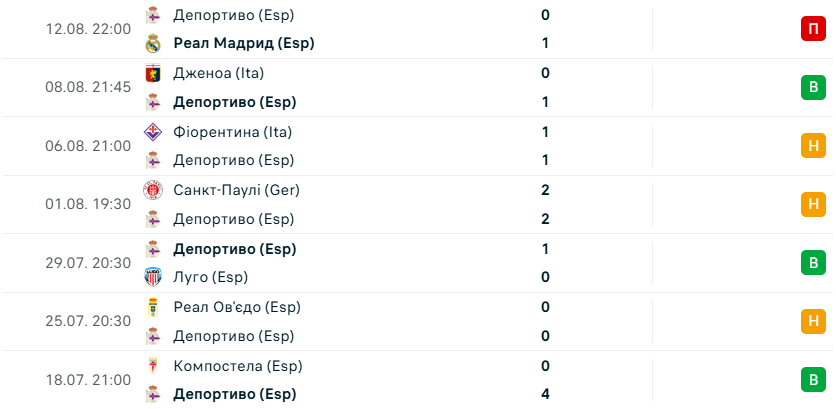Click the Compostela team crest icon
The image size is (836, 409).
point(153,366)
